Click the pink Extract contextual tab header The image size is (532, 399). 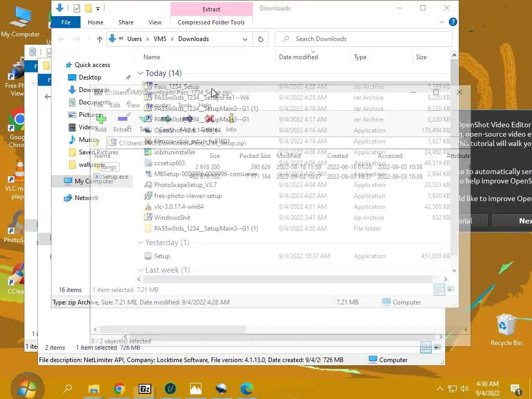pyautogui.click(x=211, y=9)
